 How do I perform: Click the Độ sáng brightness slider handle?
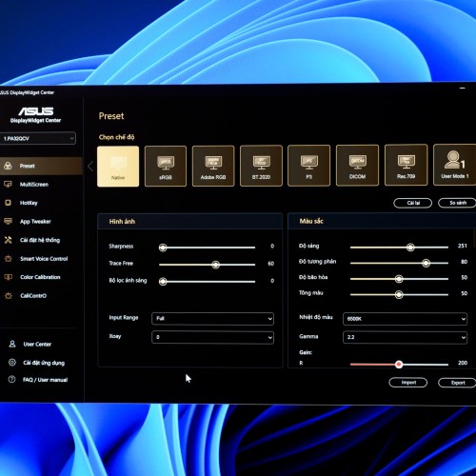[410, 248]
